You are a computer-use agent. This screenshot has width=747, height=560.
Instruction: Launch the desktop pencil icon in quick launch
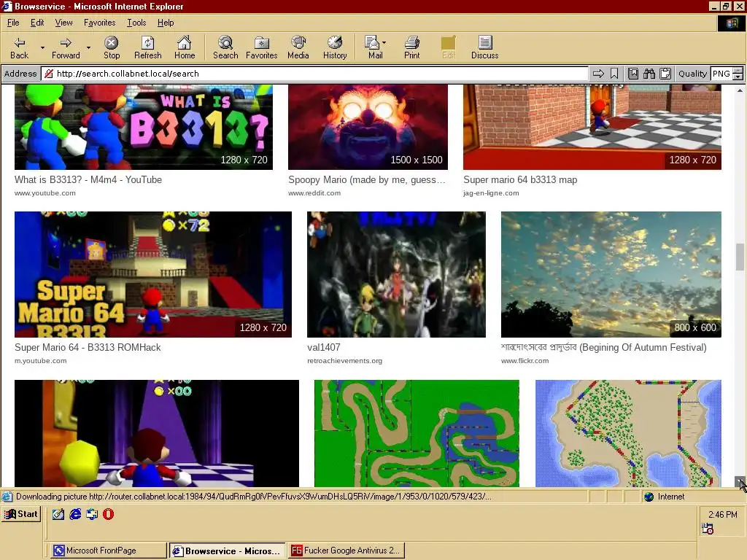pos(58,514)
